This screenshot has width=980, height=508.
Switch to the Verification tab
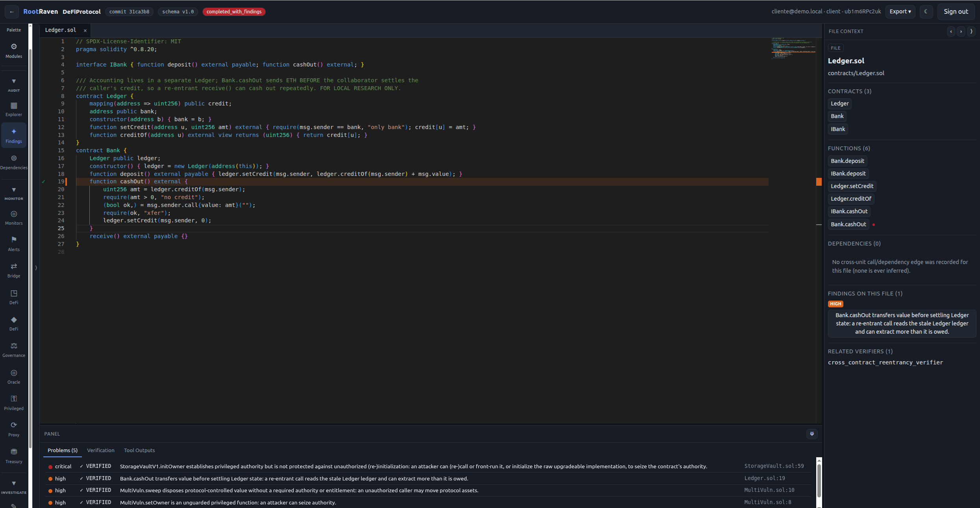coord(101,450)
